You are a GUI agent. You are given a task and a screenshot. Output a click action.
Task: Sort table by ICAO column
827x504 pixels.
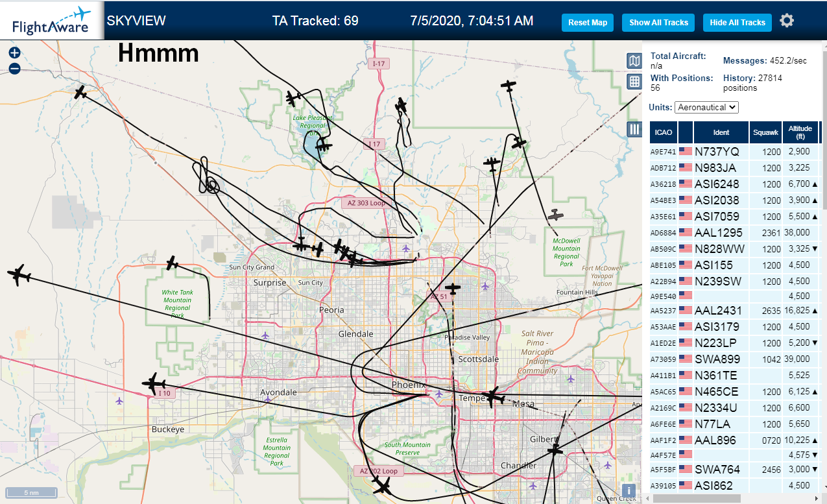click(664, 132)
